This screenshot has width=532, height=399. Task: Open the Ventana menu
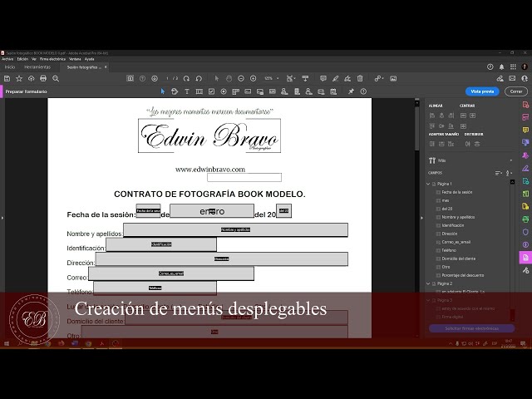(75, 59)
